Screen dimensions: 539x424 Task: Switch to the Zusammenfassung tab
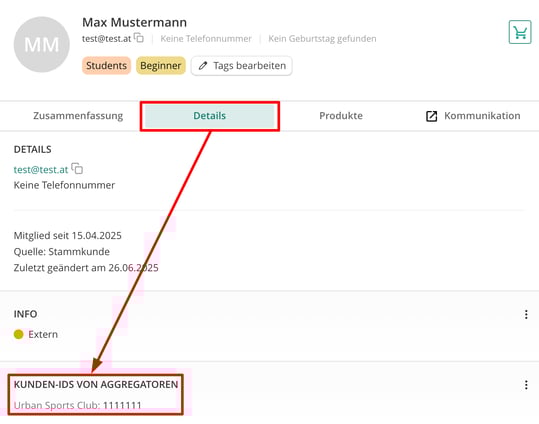point(78,116)
